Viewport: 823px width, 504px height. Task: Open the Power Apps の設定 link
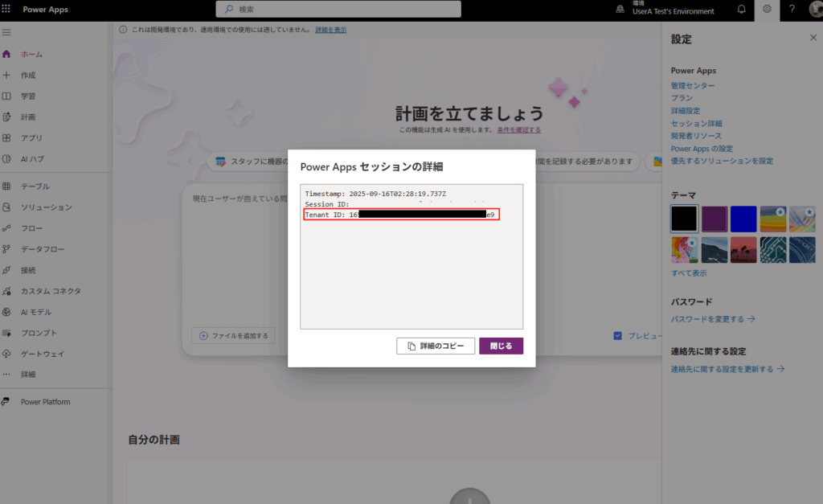pyautogui.click(x=702, y=149)
